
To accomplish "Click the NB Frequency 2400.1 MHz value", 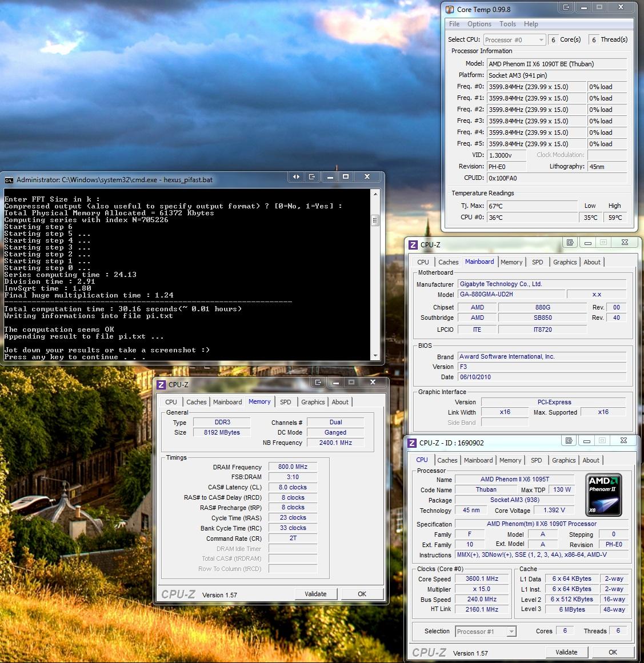I will 335,443.
